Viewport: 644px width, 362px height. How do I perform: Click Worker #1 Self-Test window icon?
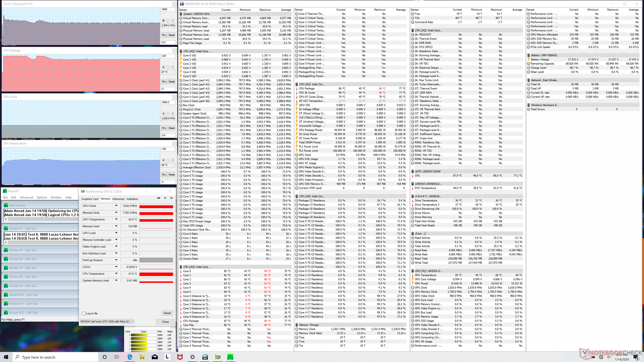(6, 229)
